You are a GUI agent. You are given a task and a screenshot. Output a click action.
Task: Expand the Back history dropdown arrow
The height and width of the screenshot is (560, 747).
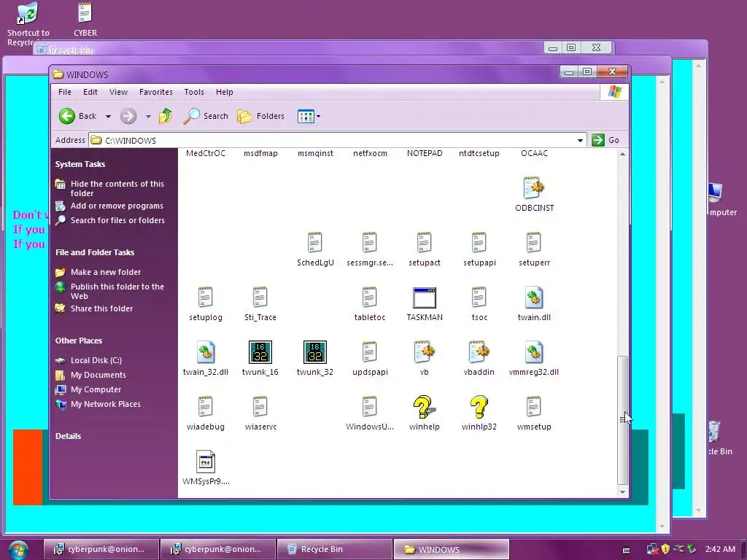click(108, 116)
